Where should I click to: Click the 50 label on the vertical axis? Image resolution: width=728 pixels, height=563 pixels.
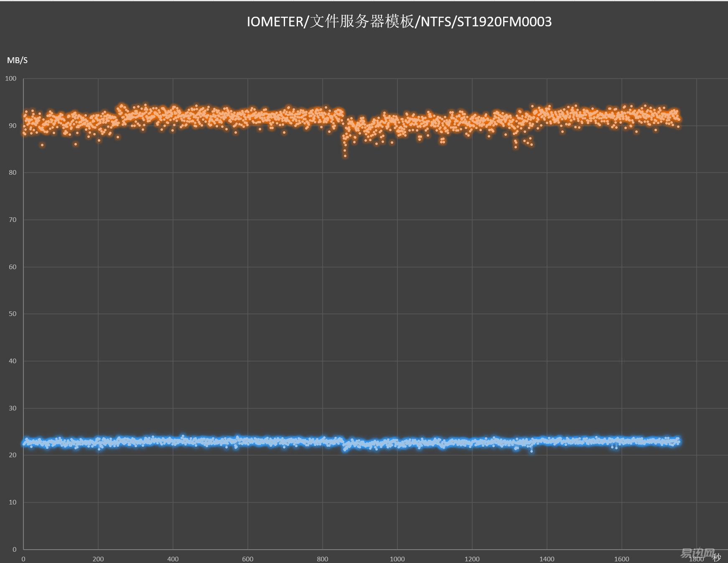coord(13,314)
